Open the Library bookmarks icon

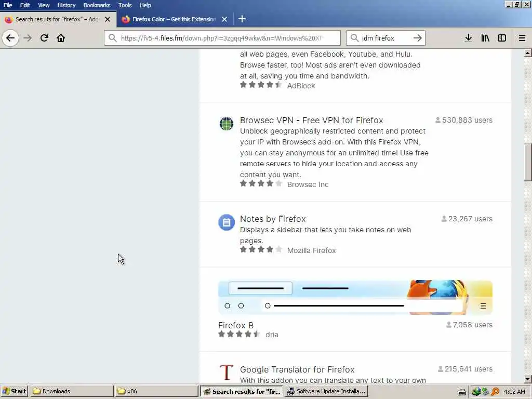485,38
